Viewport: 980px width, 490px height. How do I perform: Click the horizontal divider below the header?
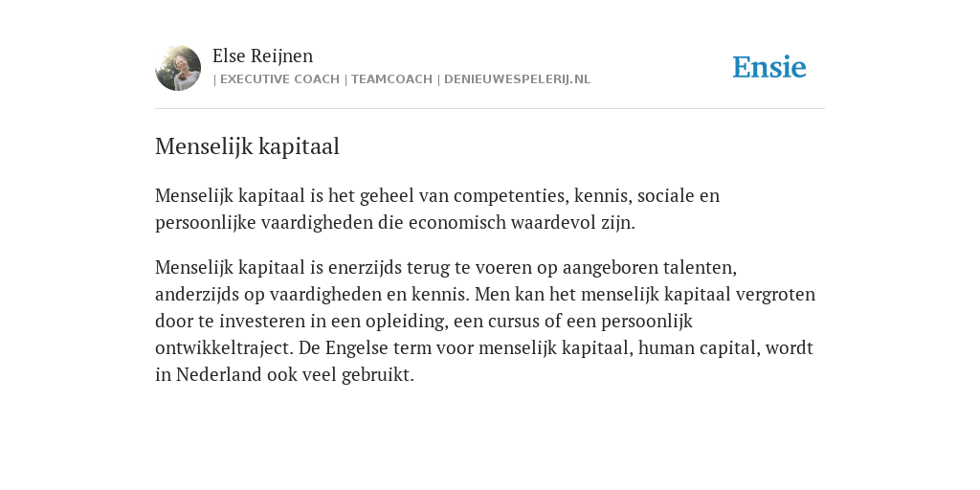(490, 109)
